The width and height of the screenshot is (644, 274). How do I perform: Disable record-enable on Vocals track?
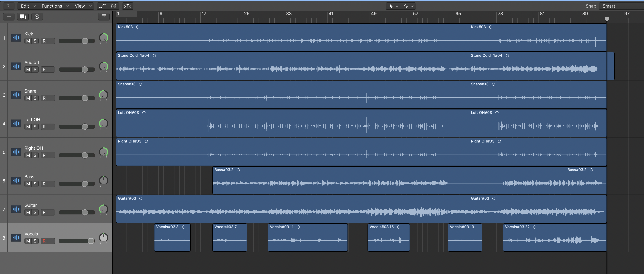(44, 241)
